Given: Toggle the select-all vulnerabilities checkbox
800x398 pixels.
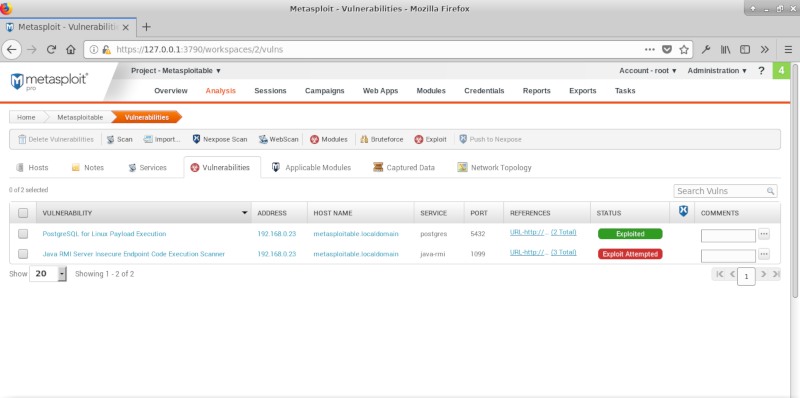Looking at the screenshot, I should pyautogui.click(x=23, y=213).
